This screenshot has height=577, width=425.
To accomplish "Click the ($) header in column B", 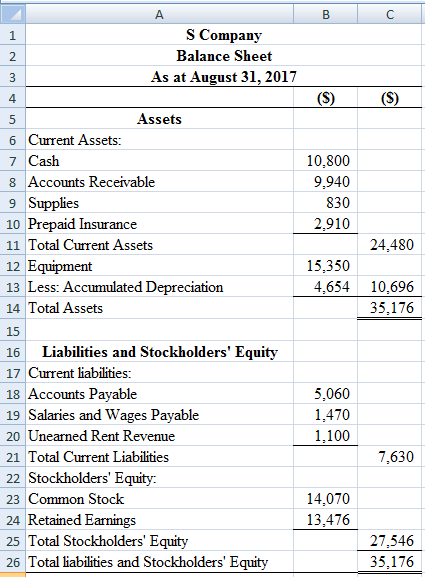I will (x=325, y=98).
